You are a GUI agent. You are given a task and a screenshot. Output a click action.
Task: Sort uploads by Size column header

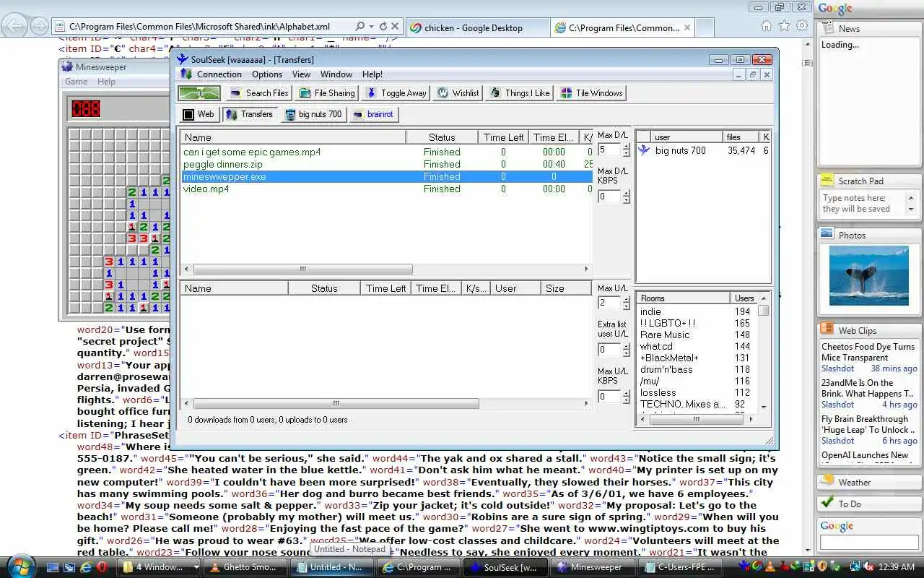pyautogui.click(x=566, y=288)
